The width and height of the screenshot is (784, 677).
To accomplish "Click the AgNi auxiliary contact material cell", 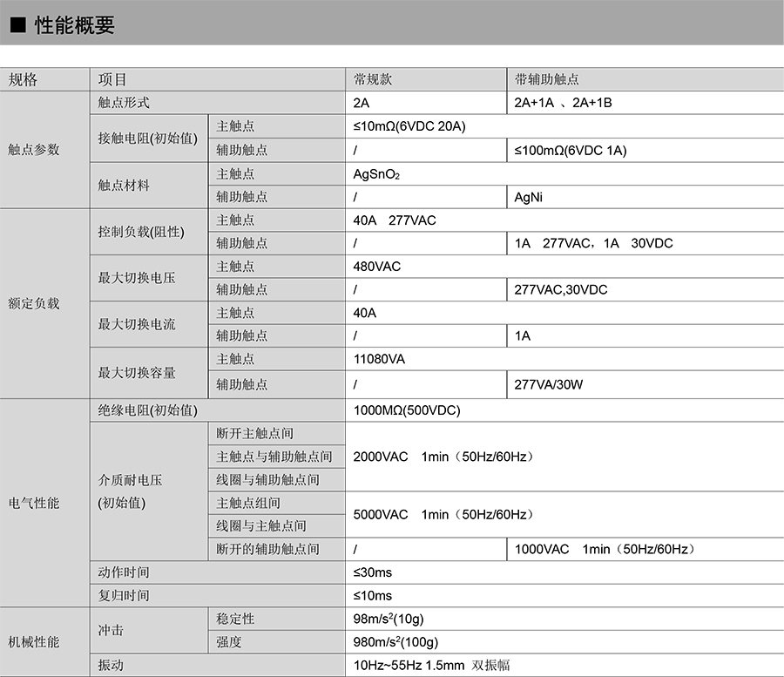I will (530, 197).
